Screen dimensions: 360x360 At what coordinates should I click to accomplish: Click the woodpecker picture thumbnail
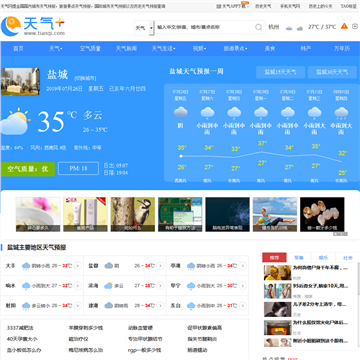[133, 214]
